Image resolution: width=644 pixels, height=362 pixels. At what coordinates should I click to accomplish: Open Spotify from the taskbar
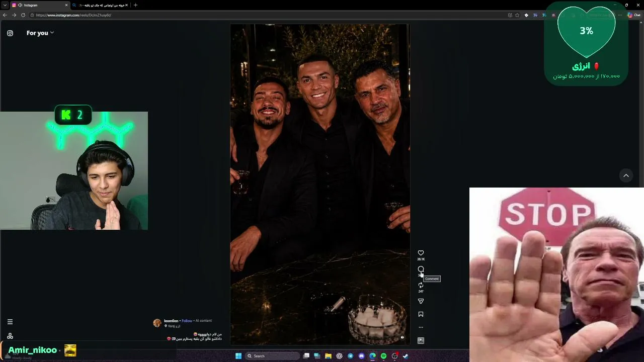pyautogui.click(x=383, y=356)
